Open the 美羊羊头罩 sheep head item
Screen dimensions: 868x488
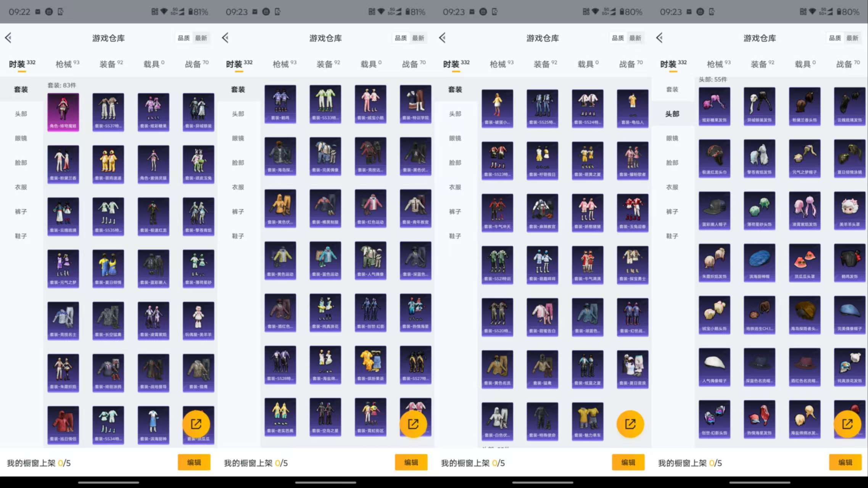click(849, 211)
